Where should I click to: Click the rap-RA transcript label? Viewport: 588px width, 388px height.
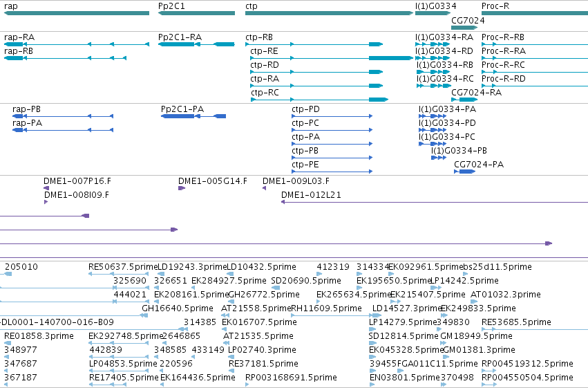pos(19,37)
